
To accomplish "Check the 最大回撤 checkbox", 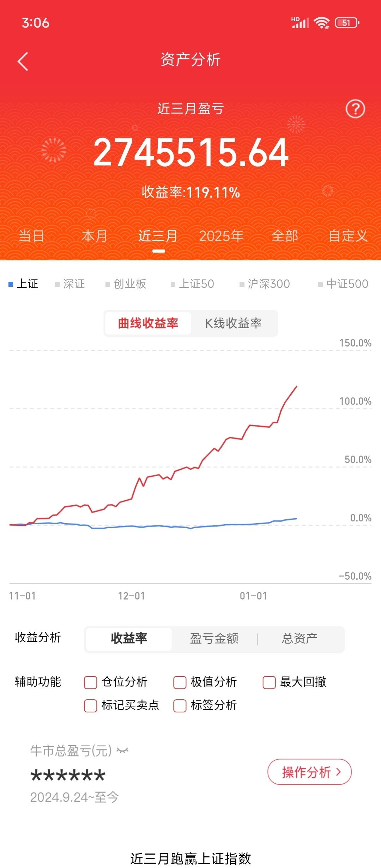I will (x=269, y=682).
